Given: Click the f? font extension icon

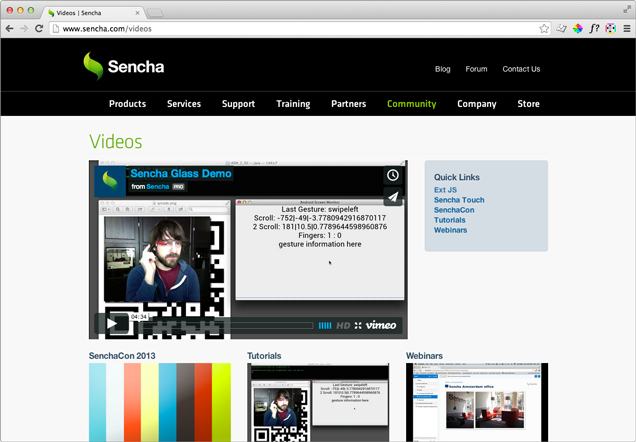Looking at the screenshot, I should coord(594,28).
